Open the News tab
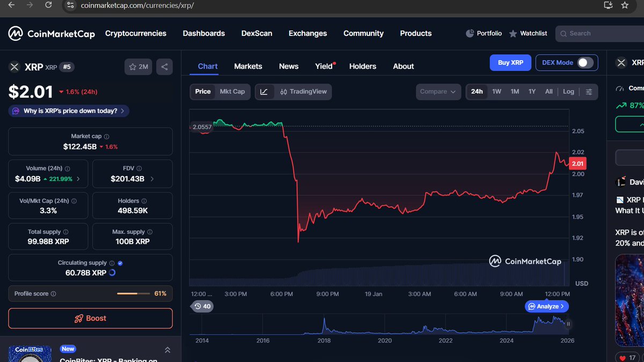 click(289, 67)
